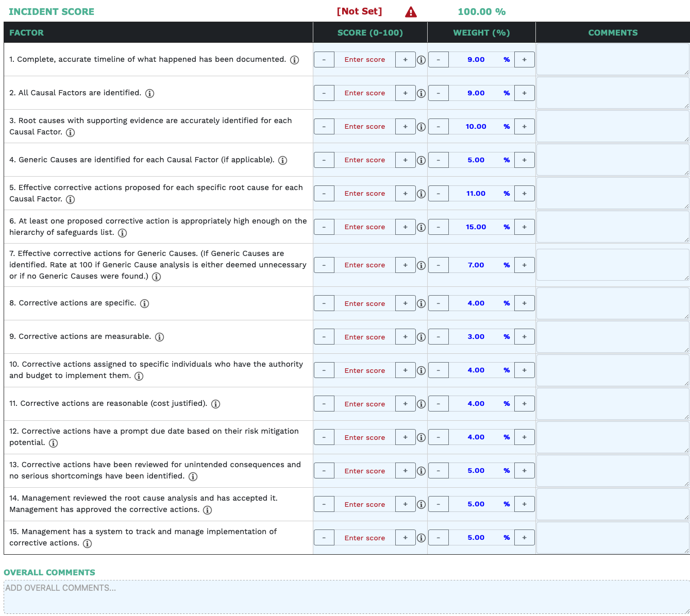Click the red warning triangle beside Not Set

point(411,12)
